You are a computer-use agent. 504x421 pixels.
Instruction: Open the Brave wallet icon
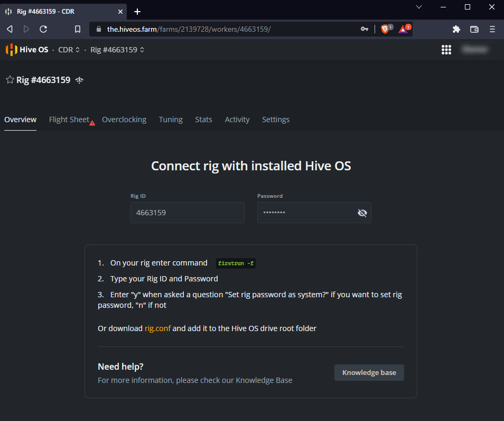pyautogui.click(x=474, y=29)
